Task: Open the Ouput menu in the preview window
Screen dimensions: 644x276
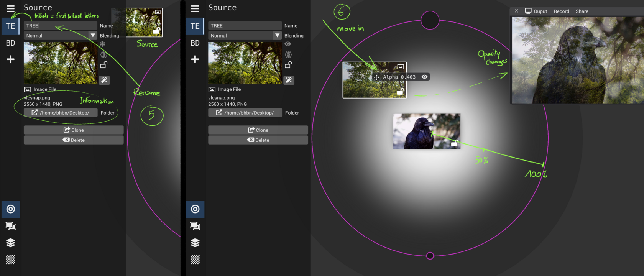Action: pyautogui.click(x=536, y=11)
